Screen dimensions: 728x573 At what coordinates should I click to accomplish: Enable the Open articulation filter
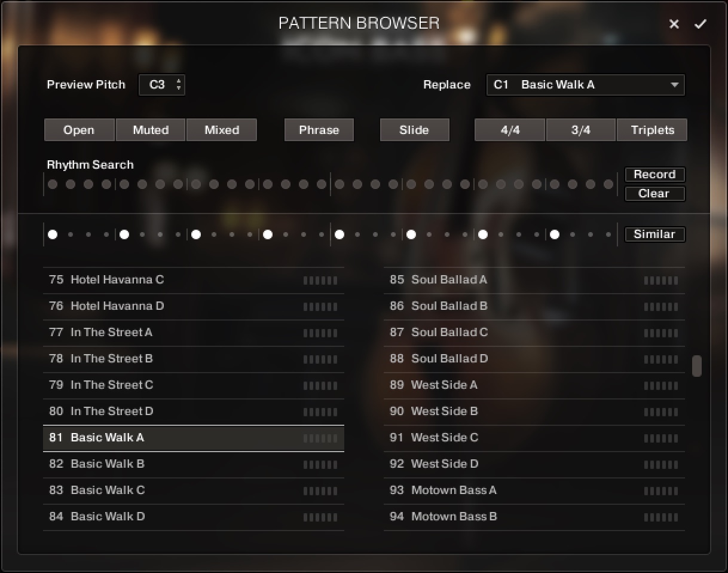(79, 130)
